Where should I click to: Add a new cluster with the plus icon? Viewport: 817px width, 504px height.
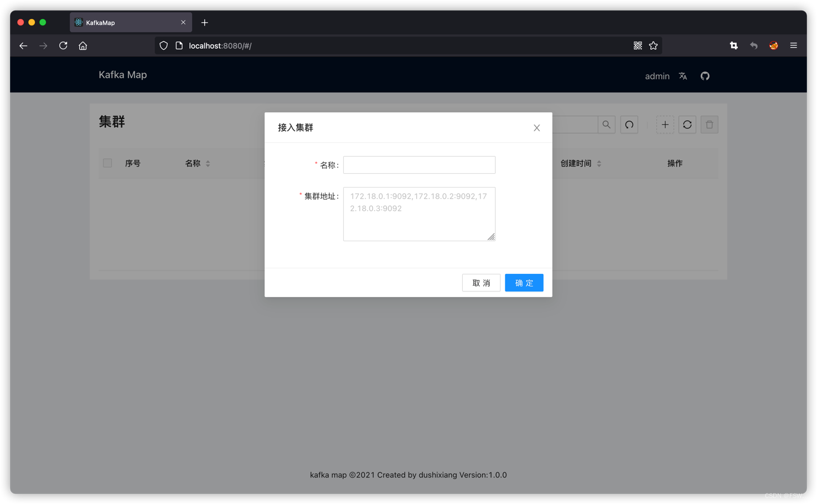(x=665, y=124)
